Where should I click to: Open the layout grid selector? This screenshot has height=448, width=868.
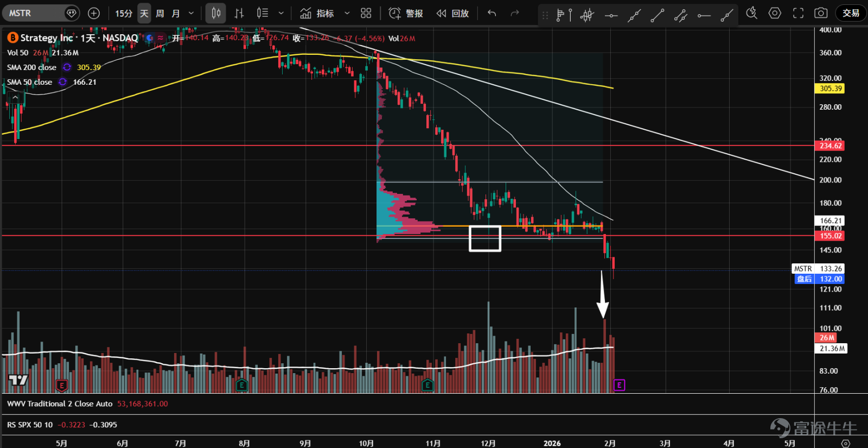point(366,13)
